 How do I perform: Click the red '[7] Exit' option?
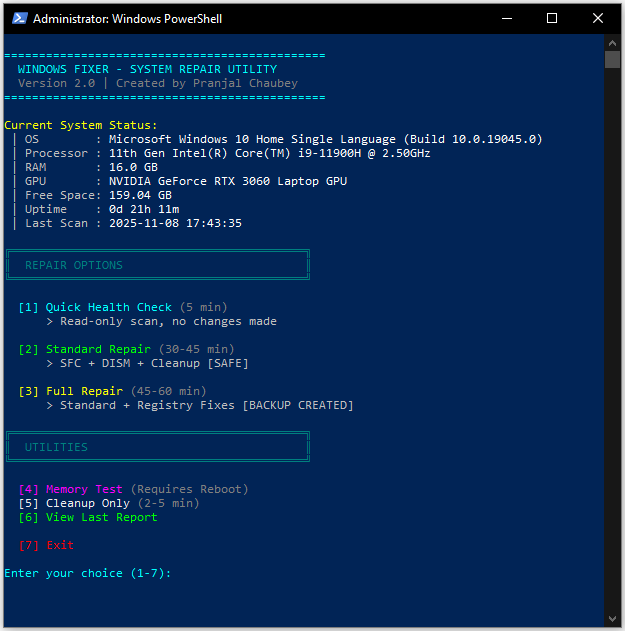click(46, 545)
